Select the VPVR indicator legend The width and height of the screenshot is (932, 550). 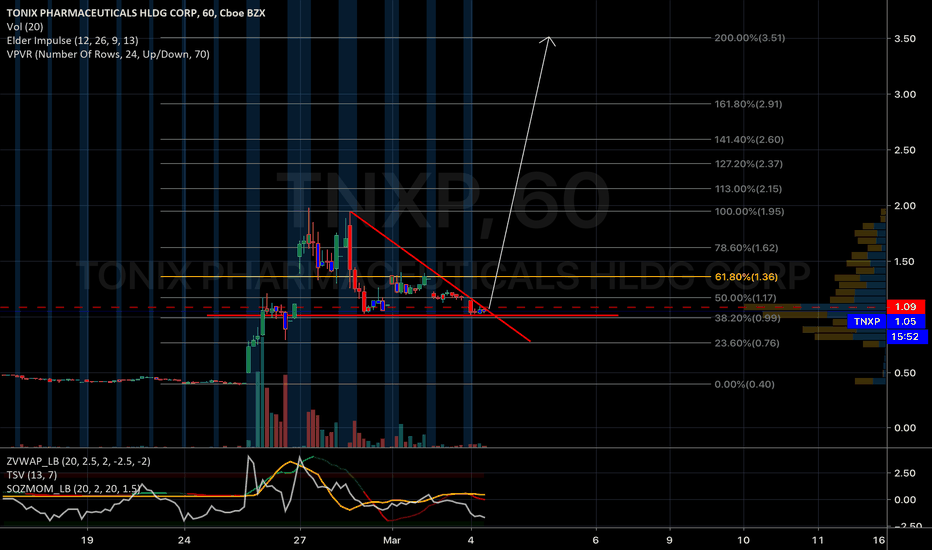click(108, 54)
